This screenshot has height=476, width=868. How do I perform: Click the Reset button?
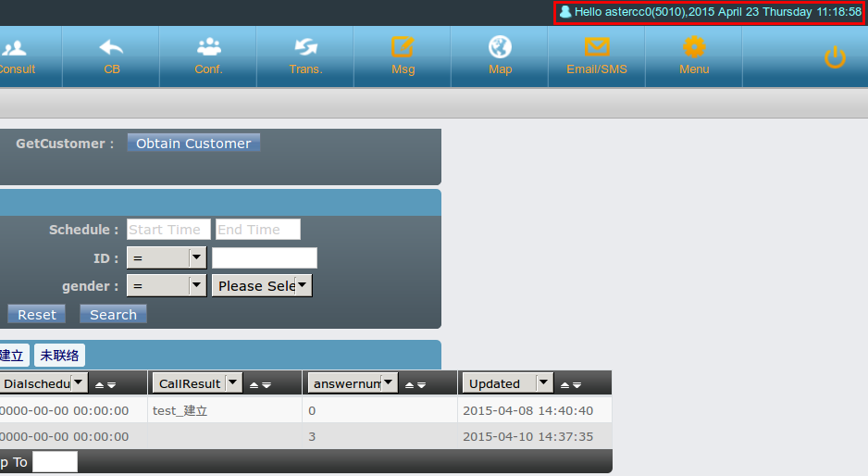[37, 315]
